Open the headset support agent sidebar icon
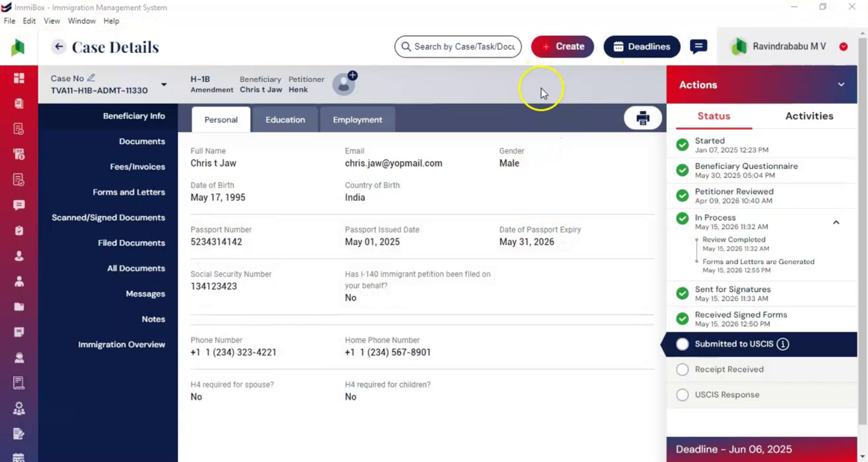The width and height of the screenshot is (868, 462). click(x=19, y=358)
